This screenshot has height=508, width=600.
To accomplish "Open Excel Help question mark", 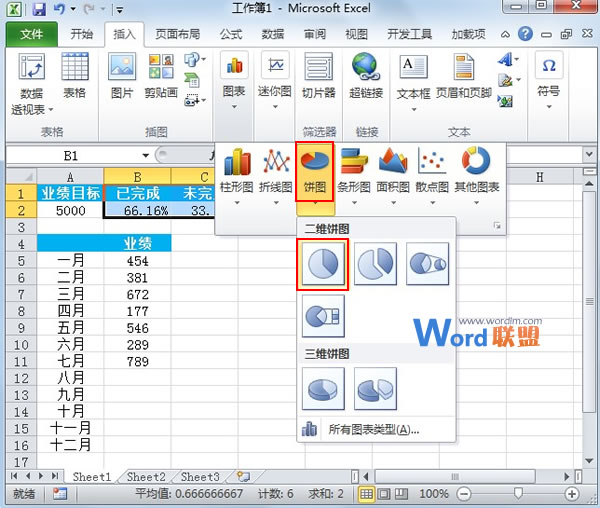I will point(525,34).
